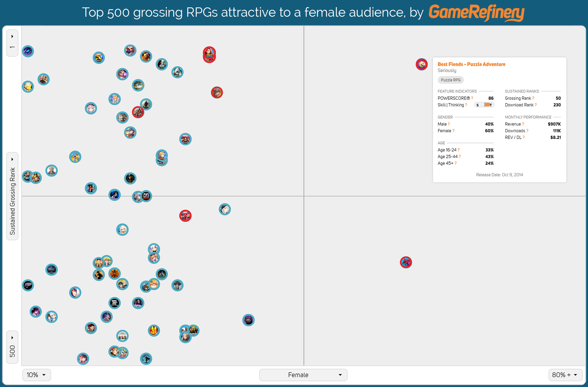Select the red-ringed purple creature bubble
Viewport: 588px width, 387px height.
point(406,262)
